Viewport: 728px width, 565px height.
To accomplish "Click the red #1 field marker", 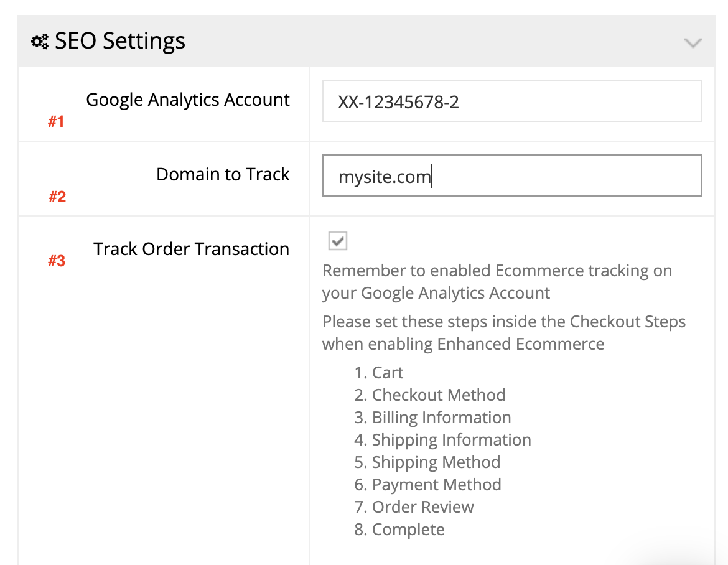I will [x=57, y=121].
